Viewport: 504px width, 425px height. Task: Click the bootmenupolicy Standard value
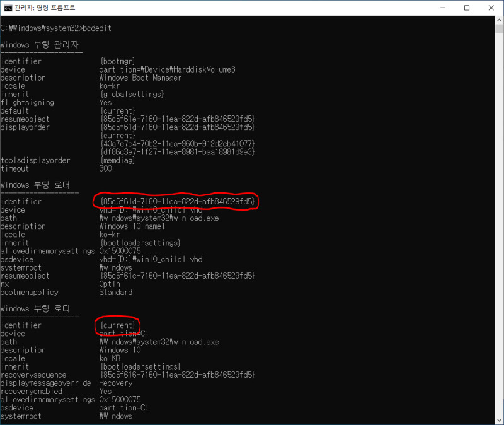[116, 292]
